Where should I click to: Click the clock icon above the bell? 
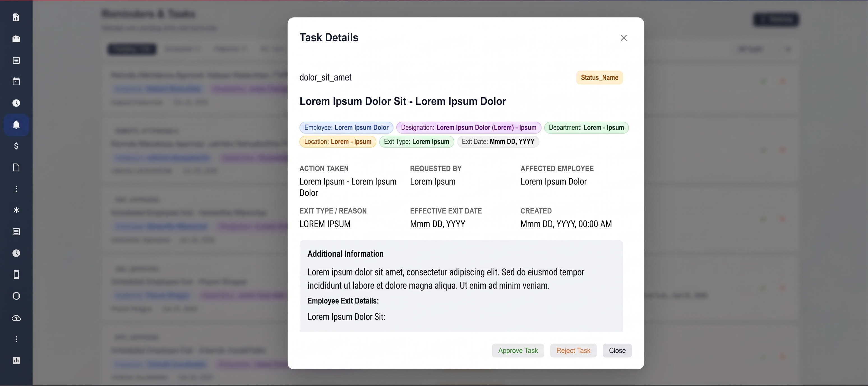point(16,103)
